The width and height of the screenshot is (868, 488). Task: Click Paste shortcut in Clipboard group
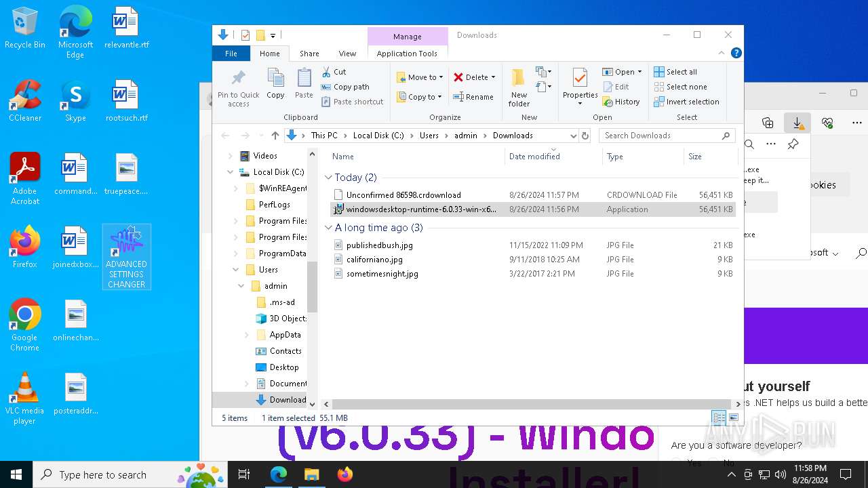click(352, 102)
